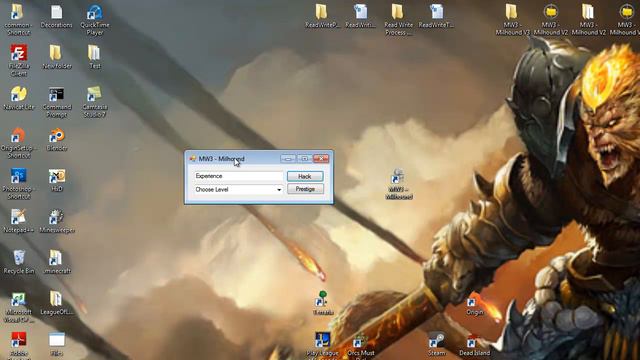Select the Orcs Must Die shortcut
The width and height of the screenshot is (640, 360).
point(360,346)
